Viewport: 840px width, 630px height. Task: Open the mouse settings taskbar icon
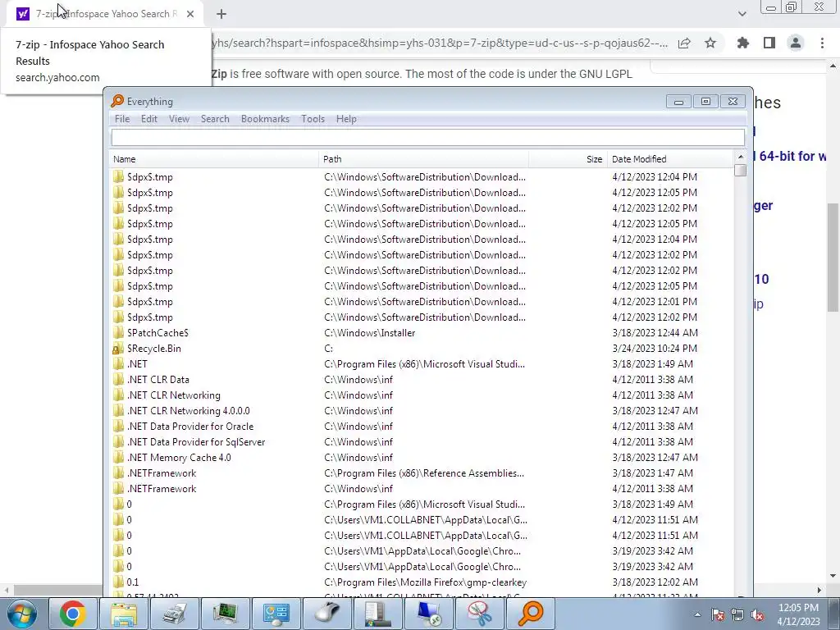[327, 614]
